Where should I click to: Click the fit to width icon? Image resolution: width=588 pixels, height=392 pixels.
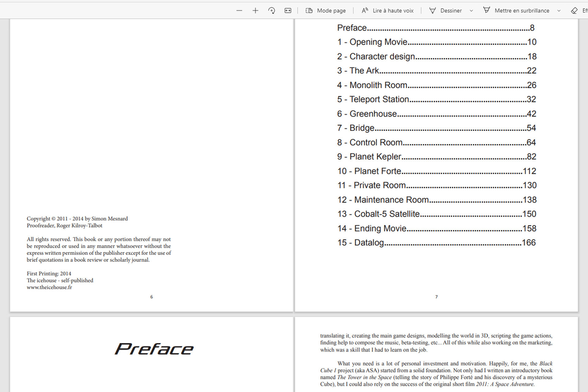tap(288, 11)
